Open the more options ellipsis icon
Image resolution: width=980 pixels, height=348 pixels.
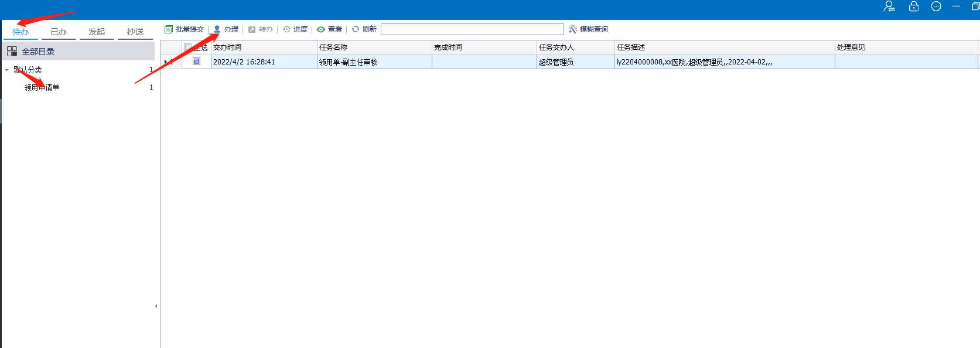pos(936,6)
